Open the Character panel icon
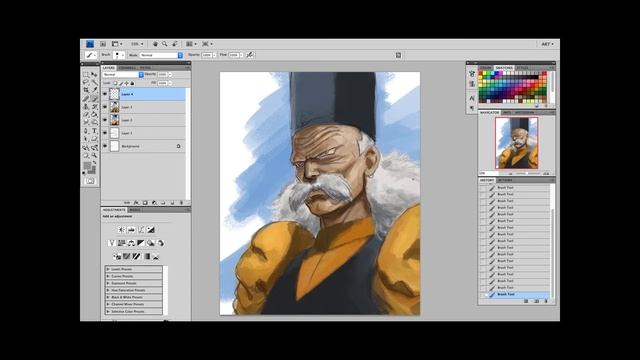640x360 pixels. coord(472,98)
